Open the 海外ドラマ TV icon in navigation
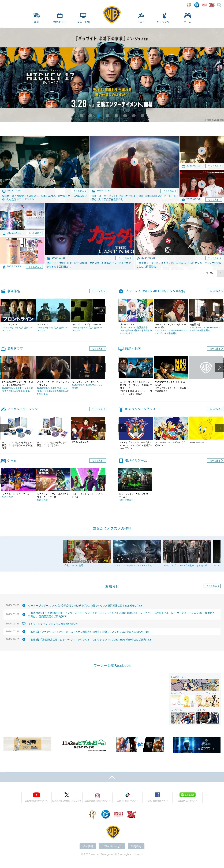The width and height of the screenshot is (224, 868). tap(60, 16)
